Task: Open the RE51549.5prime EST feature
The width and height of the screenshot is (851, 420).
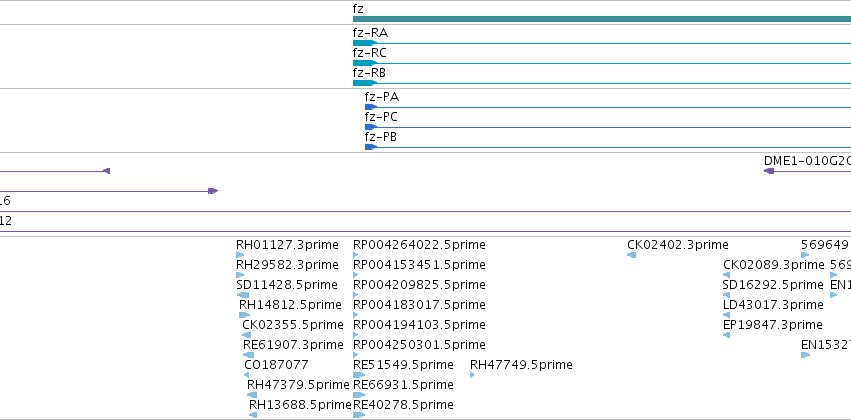Action: pos(359,374)
